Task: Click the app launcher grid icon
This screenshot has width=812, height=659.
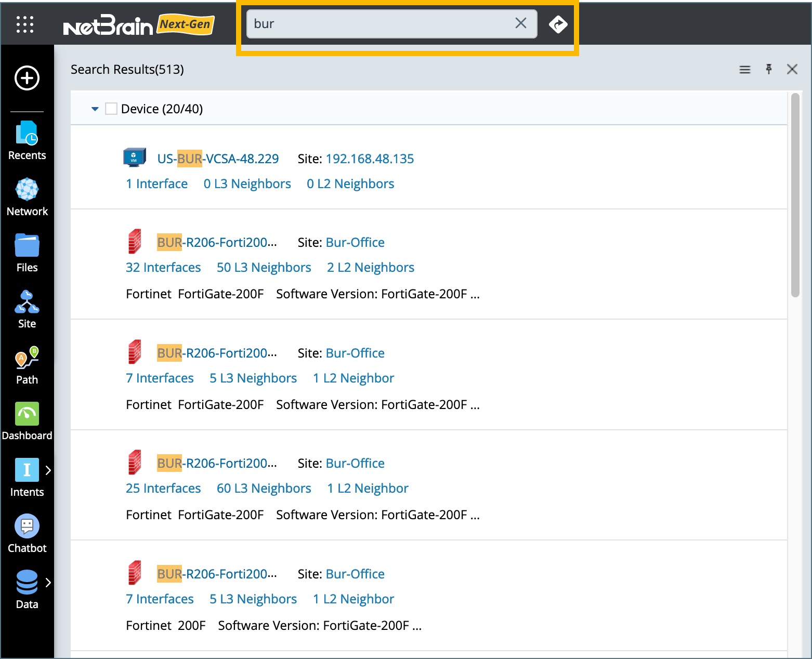Action: (x=24, y=24)
